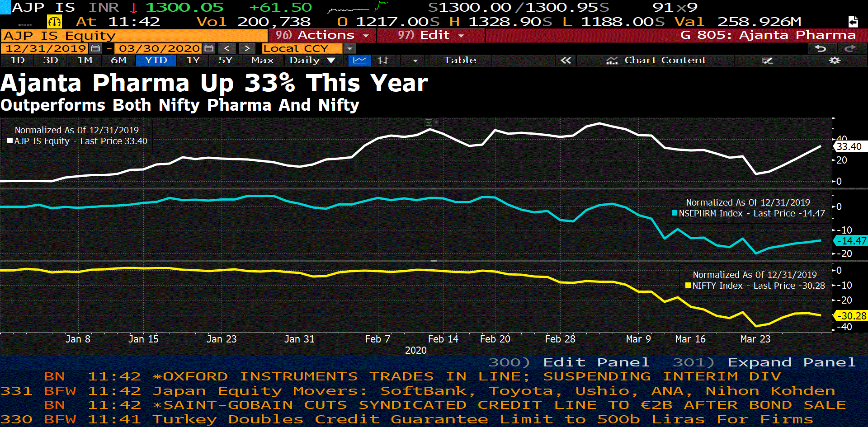
Task: Click the annotate pencil icon
Action: [x=767, y=61]
